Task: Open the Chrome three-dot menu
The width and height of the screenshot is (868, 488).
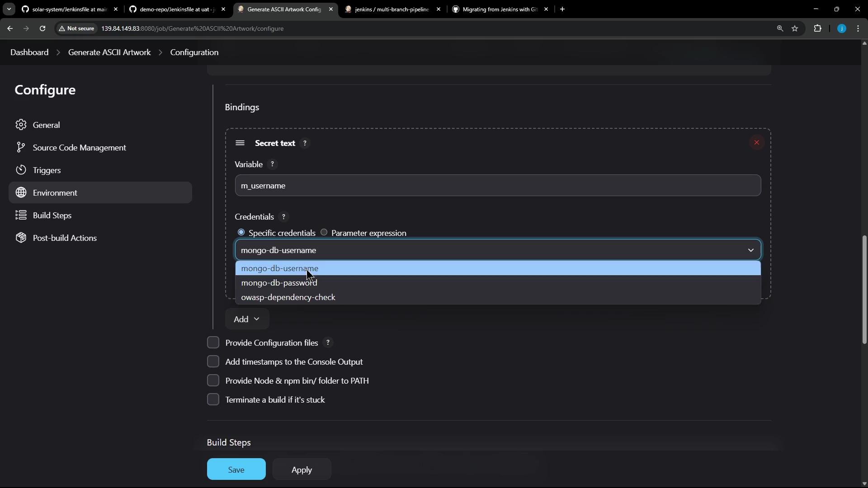Action: pyautogui.click(x=858, y=28)
